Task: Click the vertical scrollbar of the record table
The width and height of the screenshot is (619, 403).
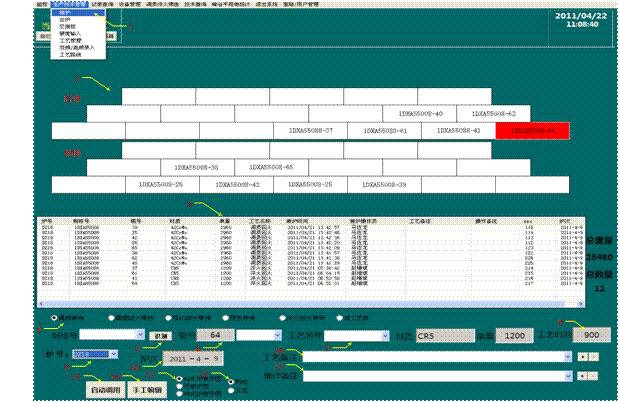Action: 579,262
